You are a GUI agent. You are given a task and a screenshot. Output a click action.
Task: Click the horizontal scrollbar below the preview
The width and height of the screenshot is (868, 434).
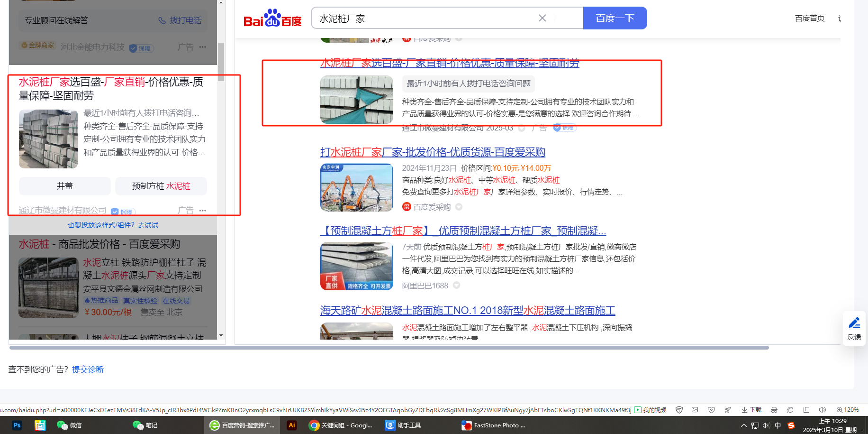(389, 348)
